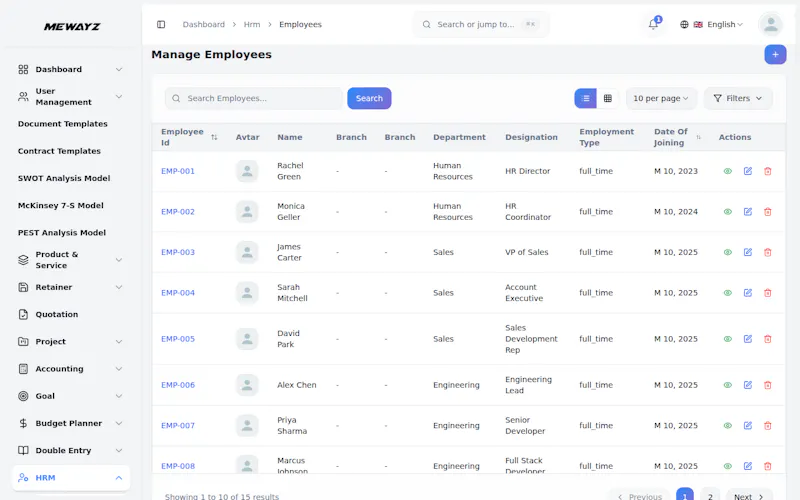The image size is (800, 500).
Task: Click the MEWAYZ logo
Action: tap(72, 27)
